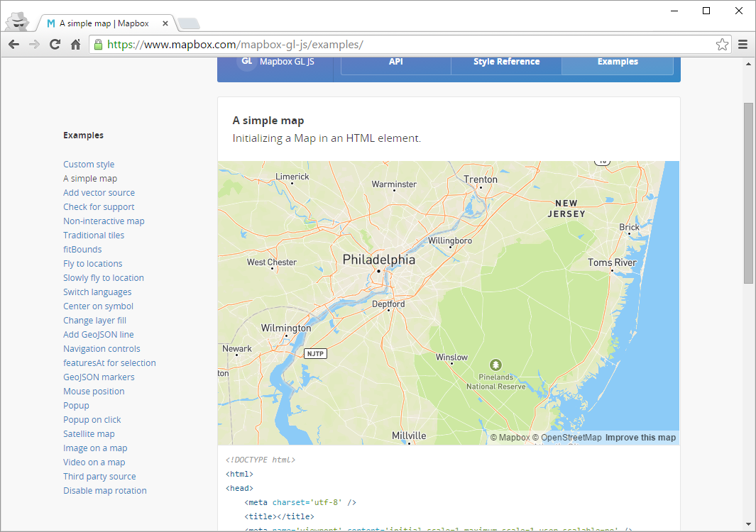The height and width of the screenshot is (532, 756).
Task: Click the © OpenStreetMap attribution link
Action: point(567,438)
